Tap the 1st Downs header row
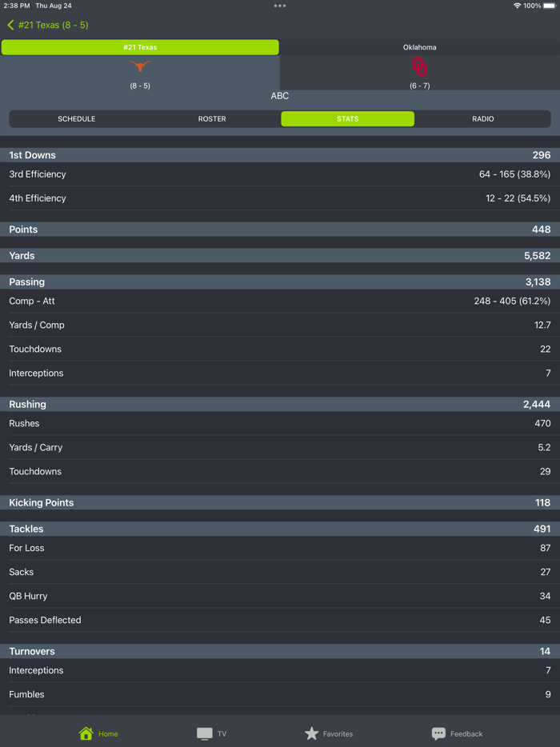The image size is (560, 747). click(280, 155)
